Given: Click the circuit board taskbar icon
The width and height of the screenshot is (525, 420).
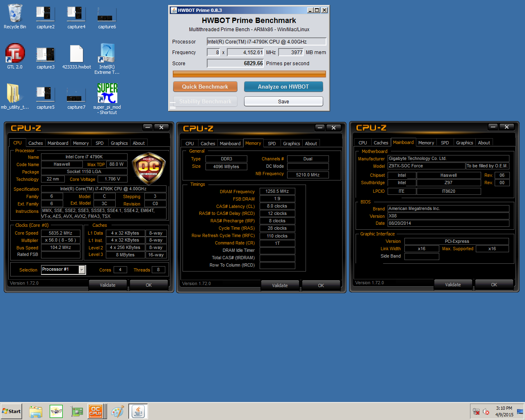Looking at the screenshot, I should click(x=77, y=411).
